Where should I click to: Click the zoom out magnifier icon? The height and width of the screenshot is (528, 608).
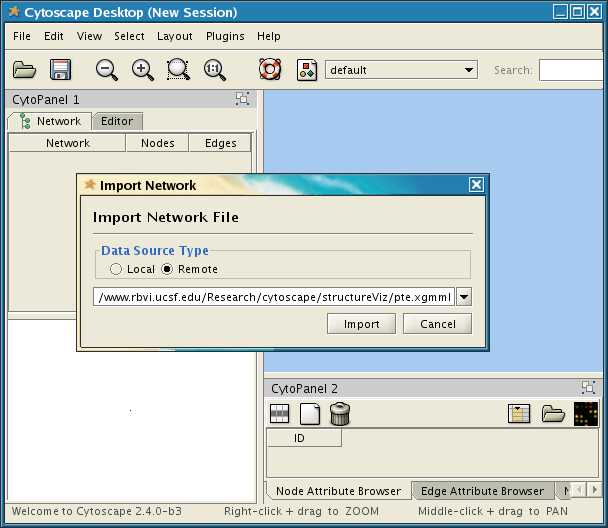tap(107, 70)
